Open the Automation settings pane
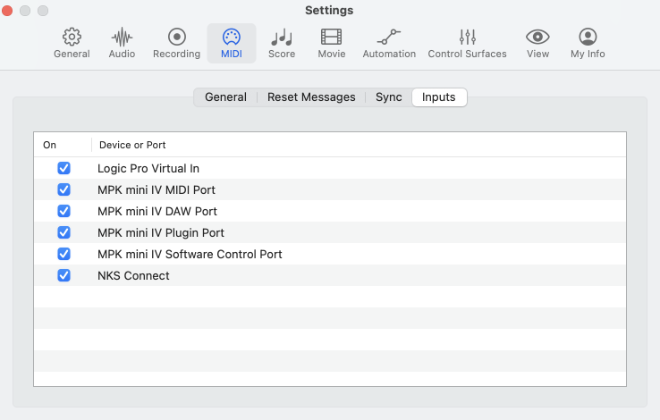660x420 pixels. pyautogui.click(x=389, y=43)
